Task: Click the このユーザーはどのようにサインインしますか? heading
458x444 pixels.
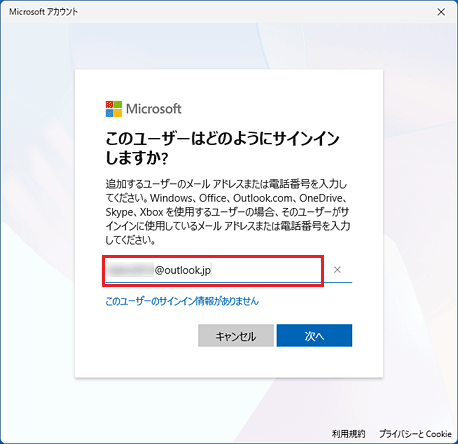Action: 222,148
